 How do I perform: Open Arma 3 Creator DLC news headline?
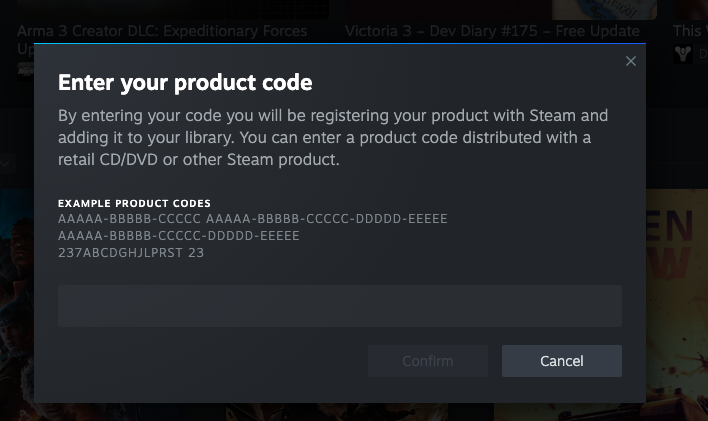[162, 31]
